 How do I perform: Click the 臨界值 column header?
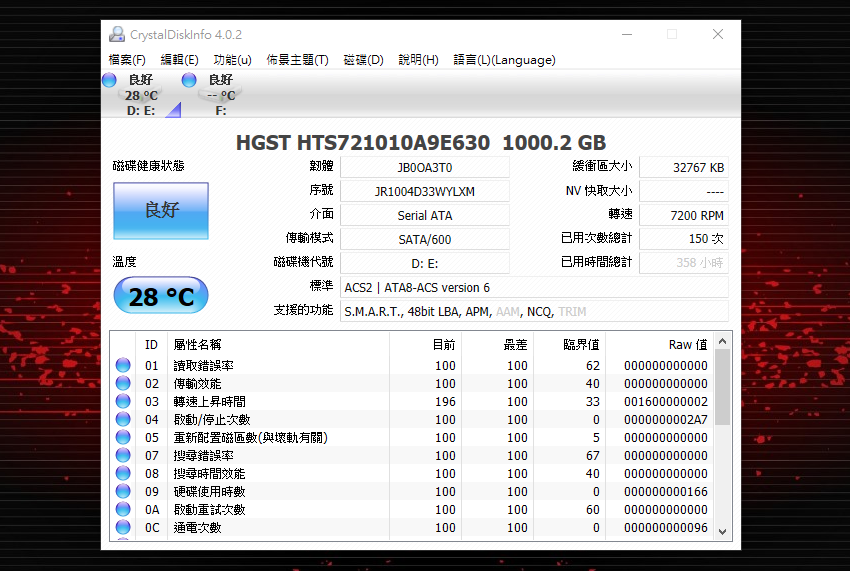[x=569, y=344]
